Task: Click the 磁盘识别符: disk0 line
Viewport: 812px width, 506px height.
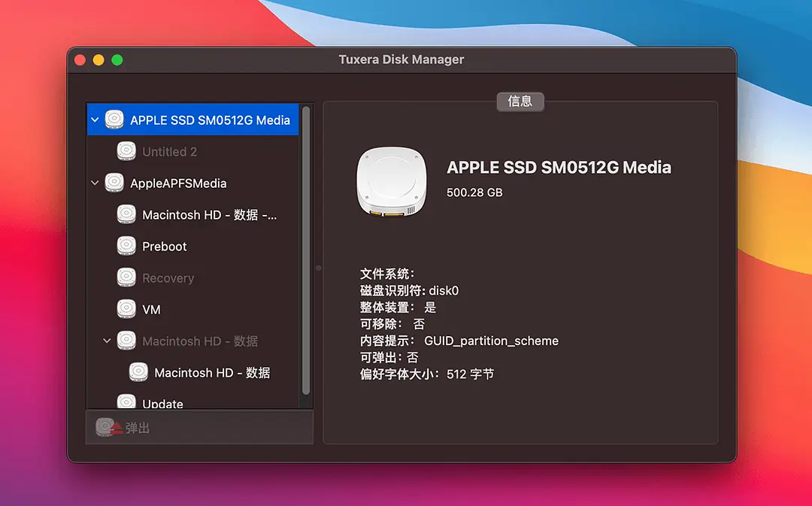Action: click(409, 290)
